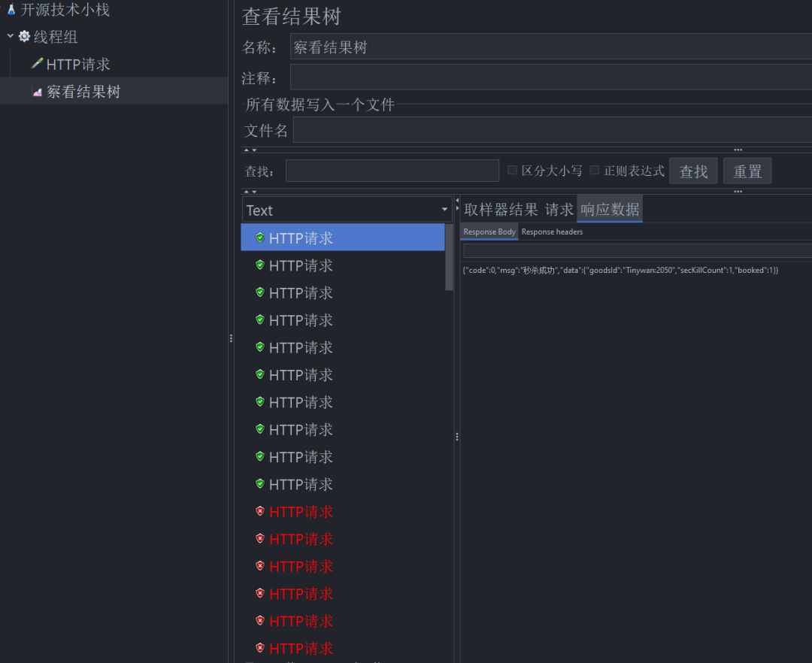Image resolution: width=812 pixels, height=663 pixels.
Task: Select HTTP请求 sampler in left tree
Action: point(78,64)
